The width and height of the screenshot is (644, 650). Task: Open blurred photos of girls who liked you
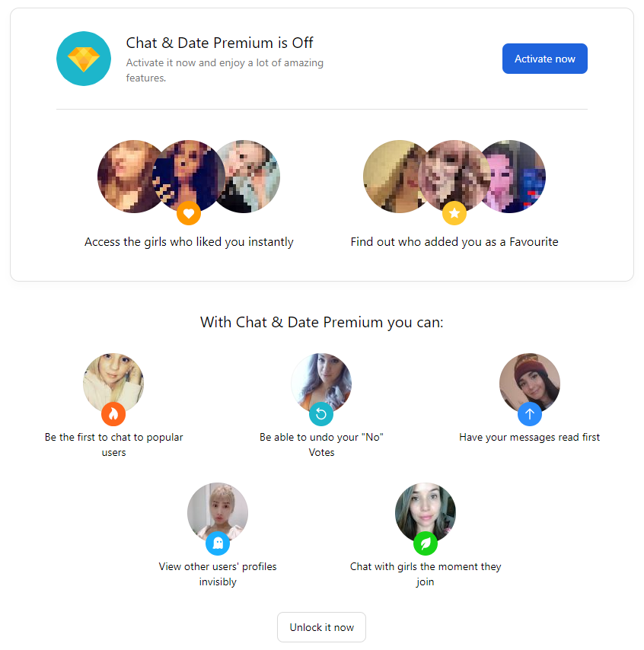pos(189,176)
